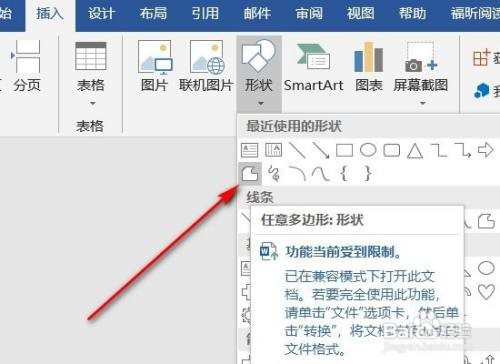Pick the rectangle shape

tap(344, 150)
